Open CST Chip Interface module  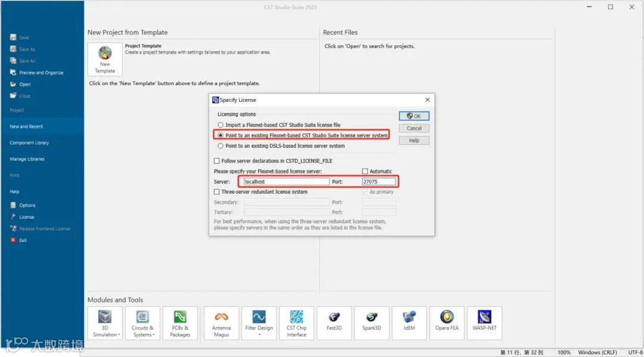pos(296,324)
